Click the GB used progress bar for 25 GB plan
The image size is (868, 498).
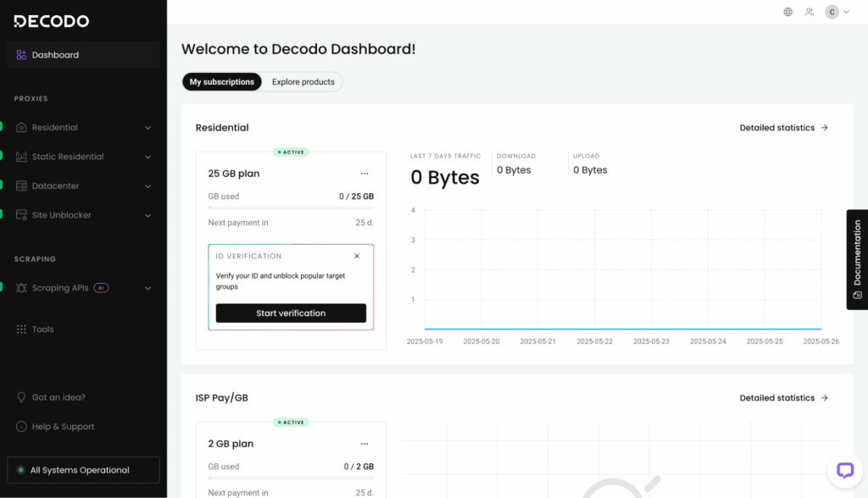click(291, 207)
